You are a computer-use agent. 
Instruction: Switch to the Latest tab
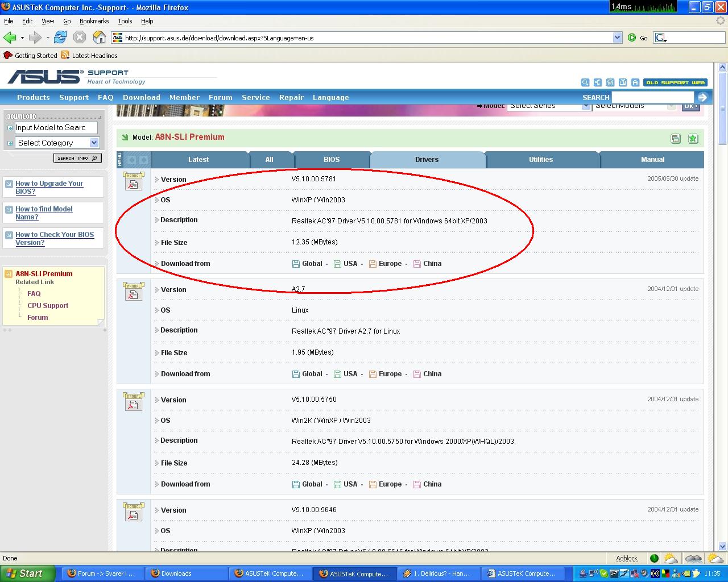click(x=198, y=160)
